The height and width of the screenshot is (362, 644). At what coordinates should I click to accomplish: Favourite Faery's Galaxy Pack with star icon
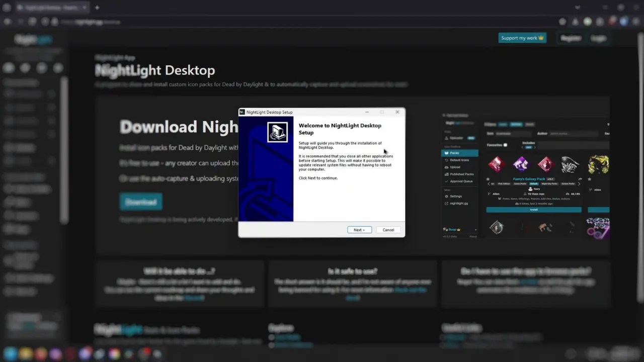488,179
